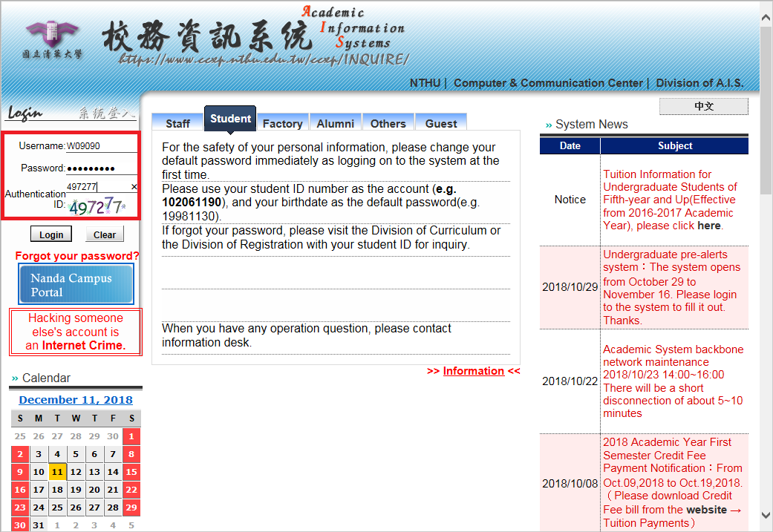
Task: Open the Factory tab
Action: tap(282, 123)
